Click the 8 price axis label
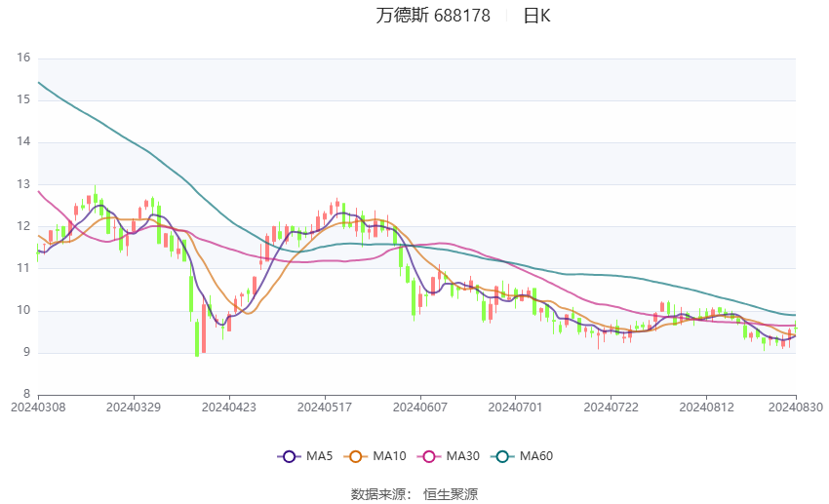Image resolution: width=829 pixels, height=504 pixels. point(26,394)
